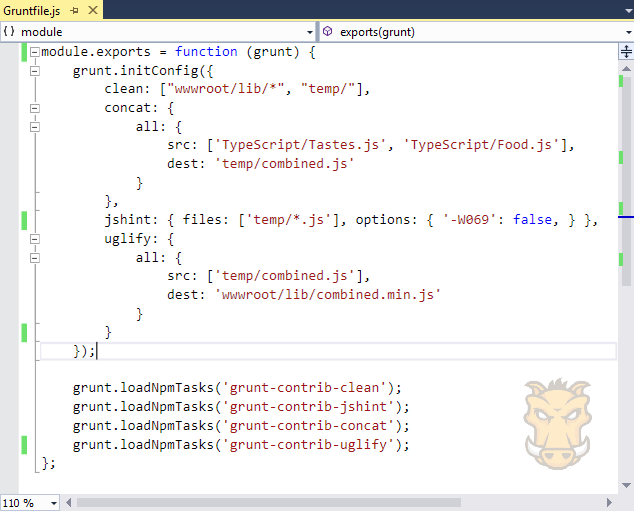Collapse the module.exports function block
634x511 pixels.
click(x=35, y=52)
